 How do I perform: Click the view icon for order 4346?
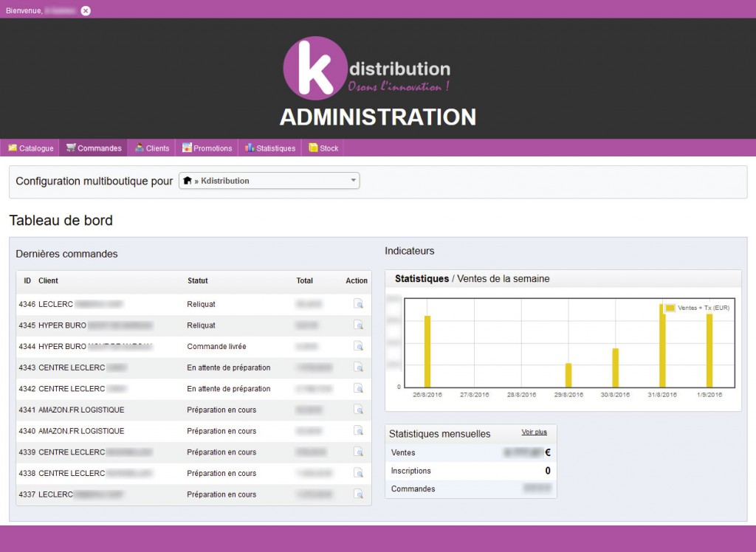coord(358,304)
